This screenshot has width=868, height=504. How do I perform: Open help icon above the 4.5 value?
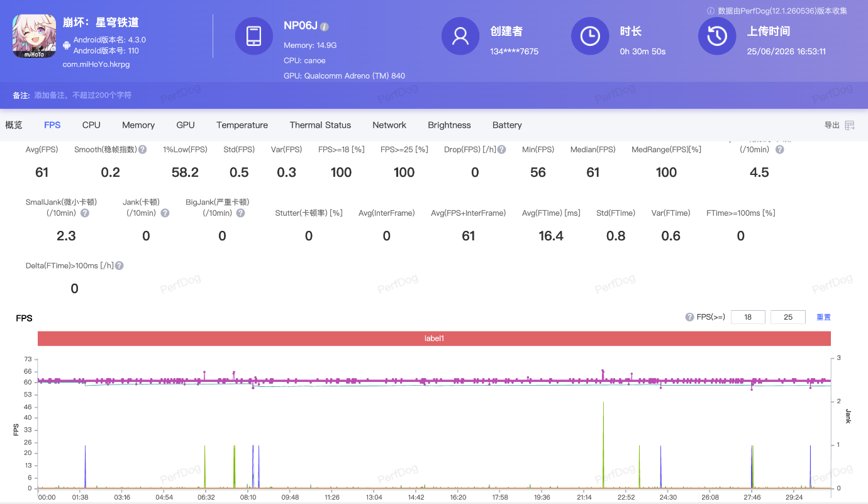(780, 150)
